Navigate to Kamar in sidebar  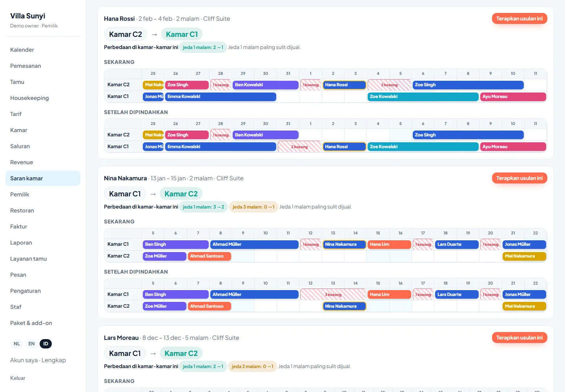[x=43, y=130]
